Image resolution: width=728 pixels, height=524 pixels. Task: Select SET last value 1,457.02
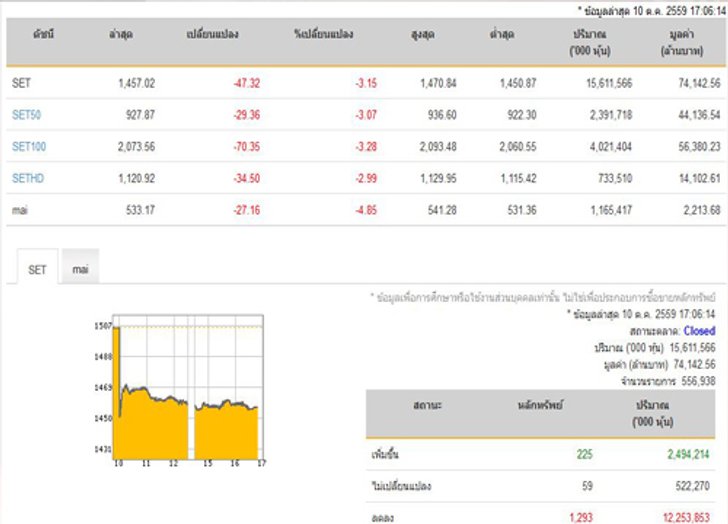click(136, 83)
